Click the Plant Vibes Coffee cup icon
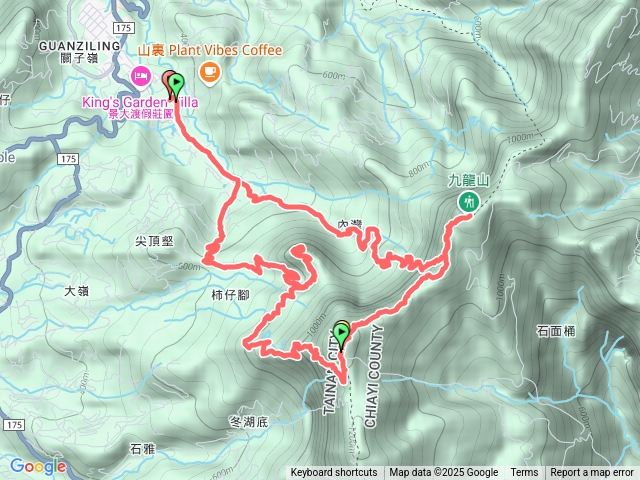 (x=210, y=73)
